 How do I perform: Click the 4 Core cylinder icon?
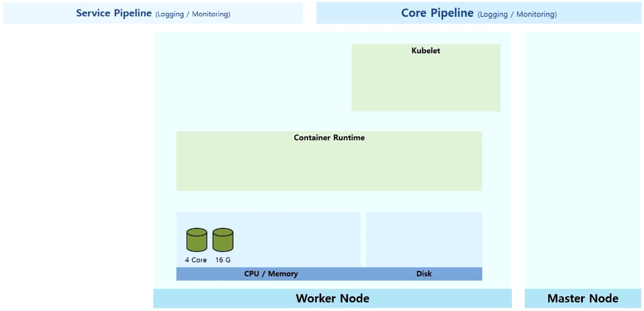point(197,239)
